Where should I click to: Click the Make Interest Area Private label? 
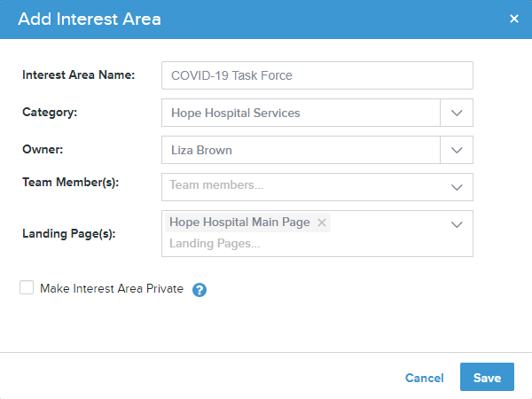(112, 288)
